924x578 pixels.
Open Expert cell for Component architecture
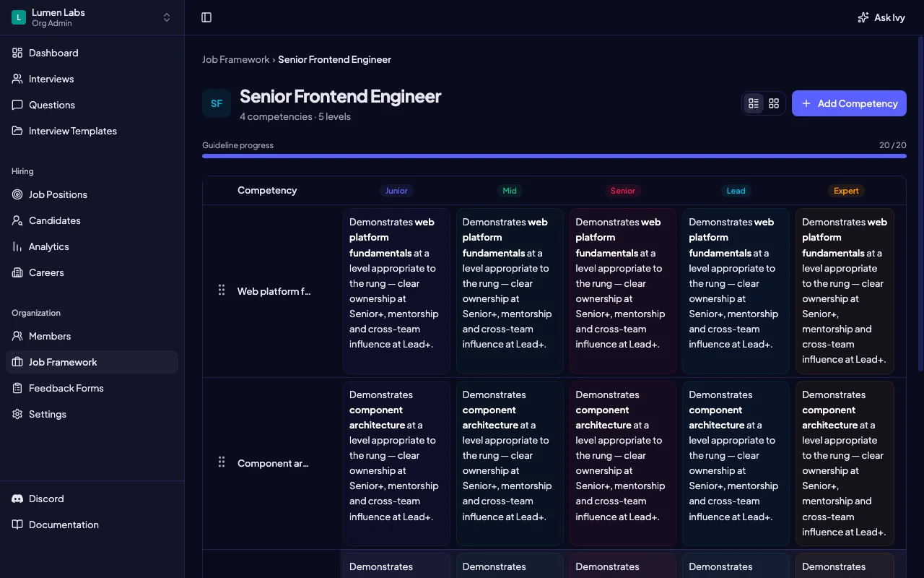[x=845, y=463]
